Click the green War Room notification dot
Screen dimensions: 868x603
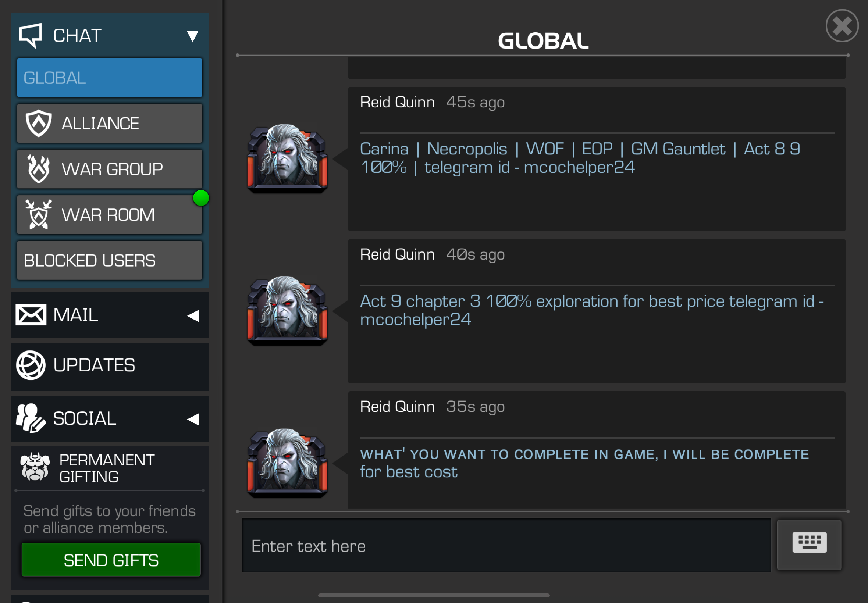point(201,198)
